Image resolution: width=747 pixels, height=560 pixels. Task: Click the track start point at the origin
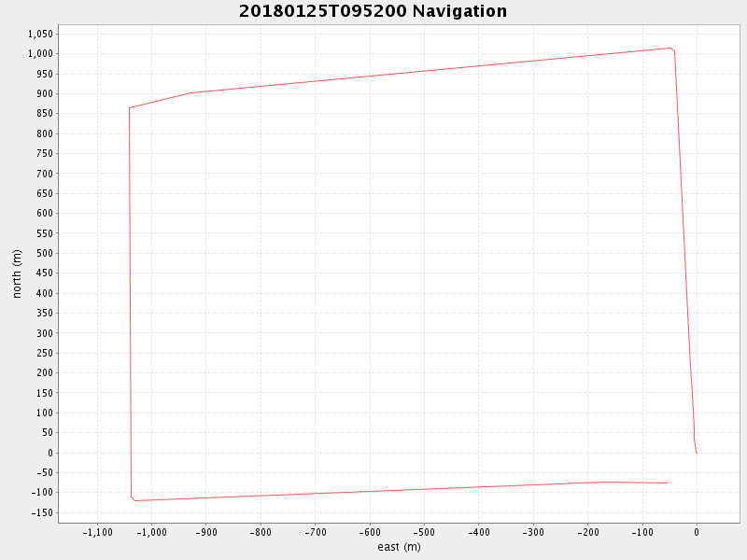coord(696,453)
